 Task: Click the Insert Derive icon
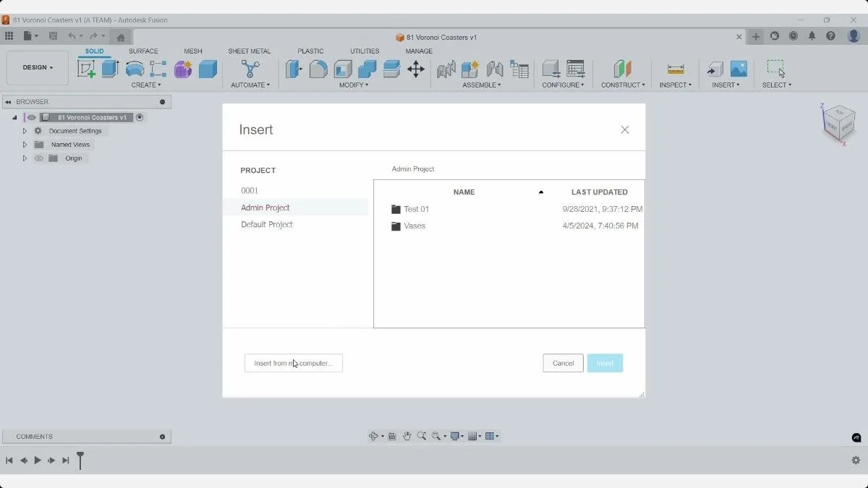715,69
